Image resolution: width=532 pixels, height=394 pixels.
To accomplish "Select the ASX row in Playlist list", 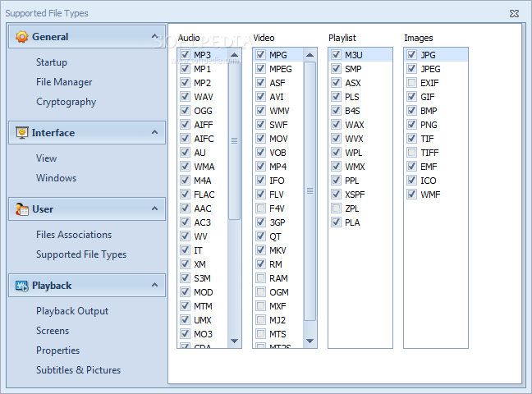I will 360,83.
